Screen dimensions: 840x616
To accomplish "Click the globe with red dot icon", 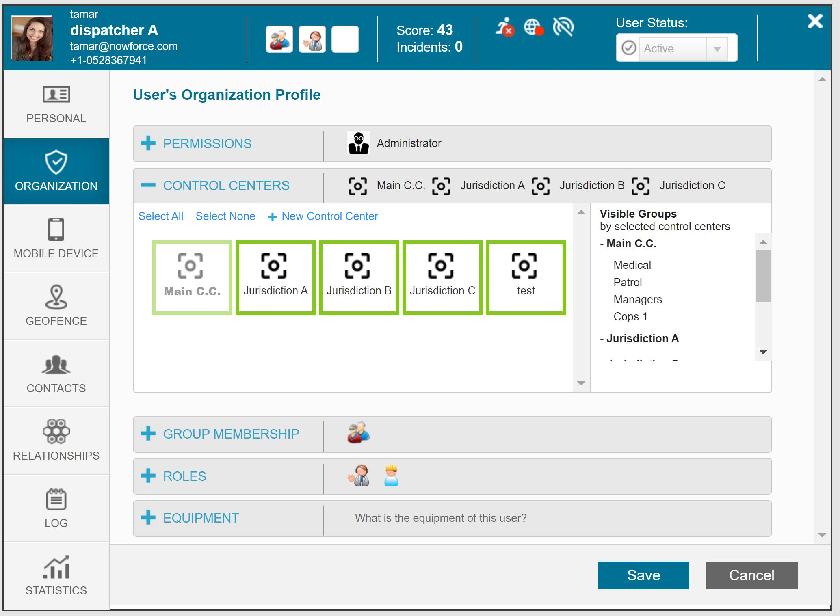I will 533,27.
